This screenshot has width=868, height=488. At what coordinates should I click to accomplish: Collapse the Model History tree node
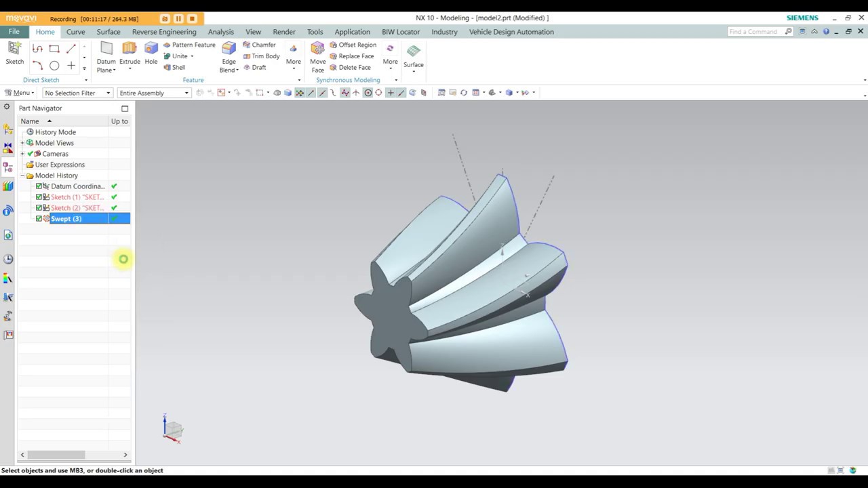tap(22, 176)
